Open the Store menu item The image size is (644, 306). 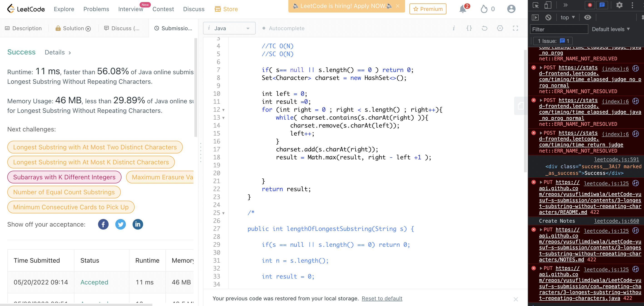[226, 9]
